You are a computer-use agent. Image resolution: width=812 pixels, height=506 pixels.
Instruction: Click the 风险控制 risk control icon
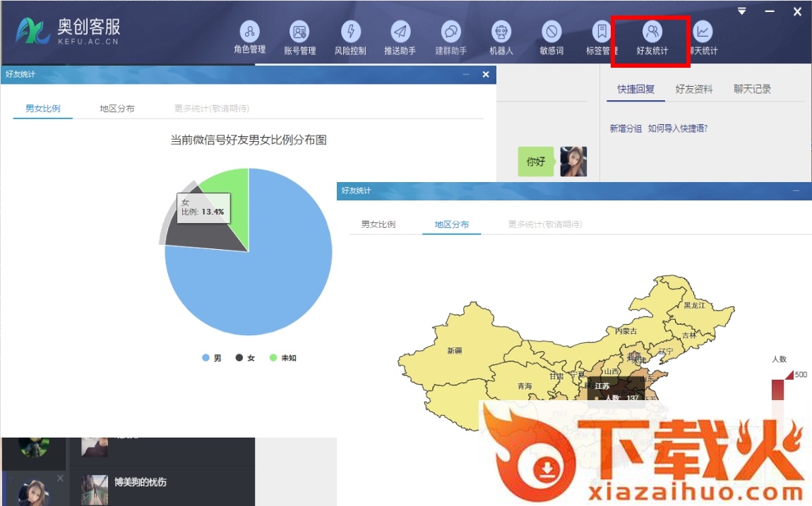pos(350,32)
